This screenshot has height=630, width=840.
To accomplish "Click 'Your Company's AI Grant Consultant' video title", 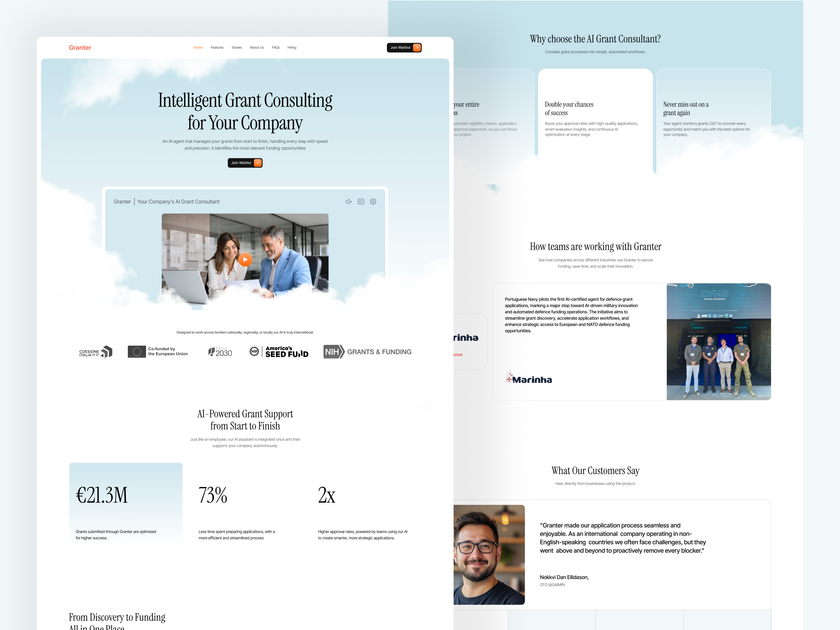I will [178, 202].
